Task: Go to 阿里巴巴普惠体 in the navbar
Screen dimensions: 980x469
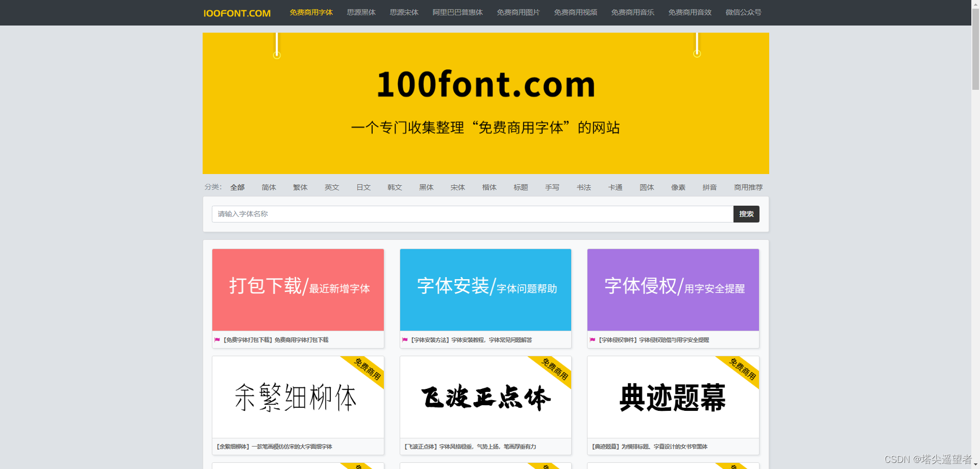Action: 457,12
